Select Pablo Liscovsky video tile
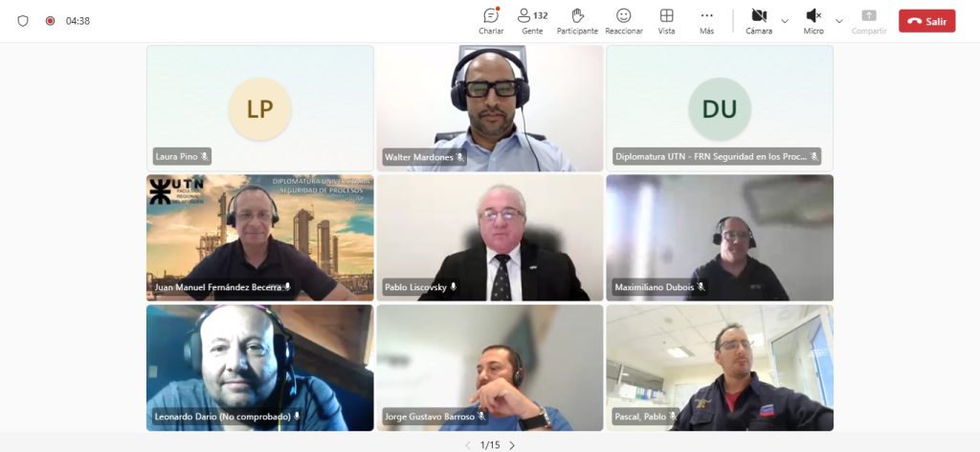 pos(490,237)
